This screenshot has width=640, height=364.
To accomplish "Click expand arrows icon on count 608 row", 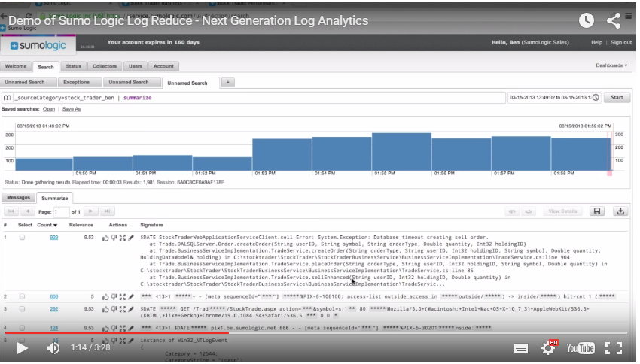I will click(123, 297).
